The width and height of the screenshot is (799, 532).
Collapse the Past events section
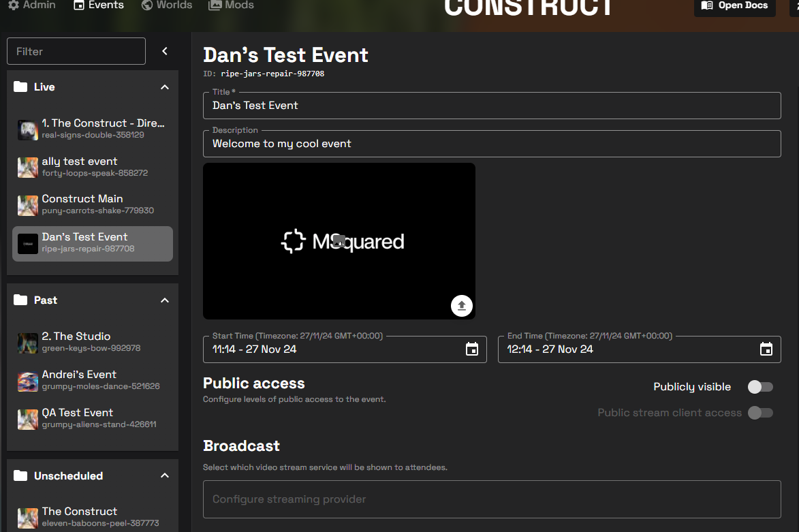click(x=164, y=300)
